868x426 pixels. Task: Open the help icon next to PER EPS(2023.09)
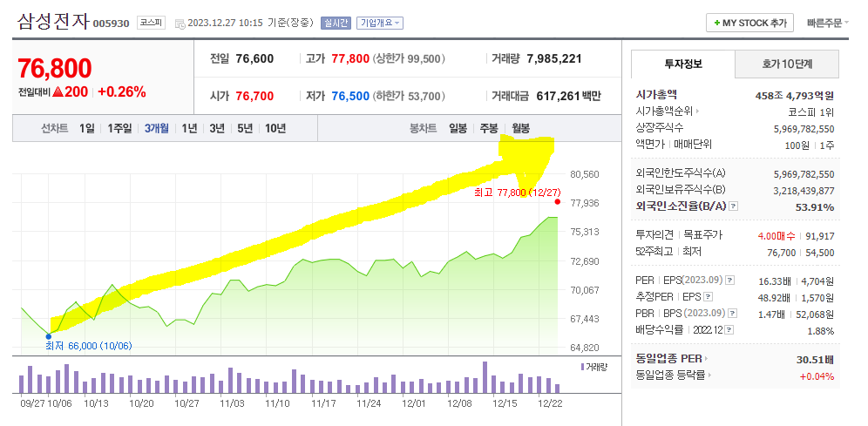click(729, 281)
